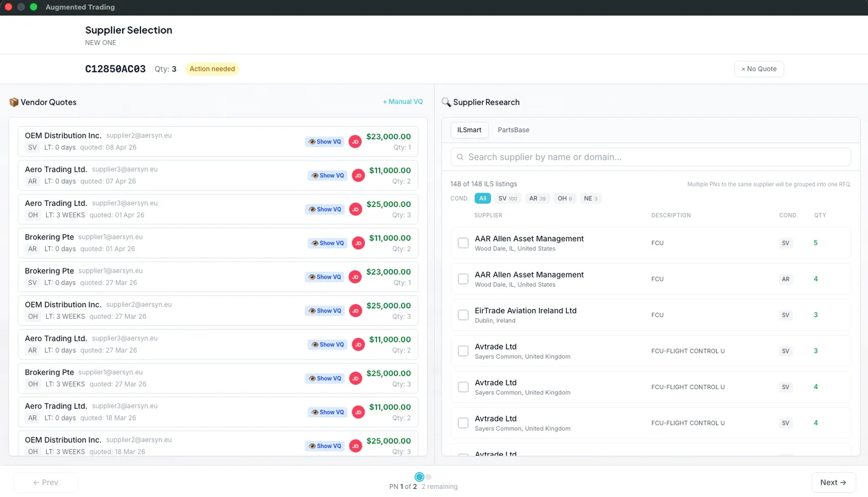Check Avtrade Ltd listing with qty 3
The width and height of the screenshot is (868, 497).
(x=463, y=351)
